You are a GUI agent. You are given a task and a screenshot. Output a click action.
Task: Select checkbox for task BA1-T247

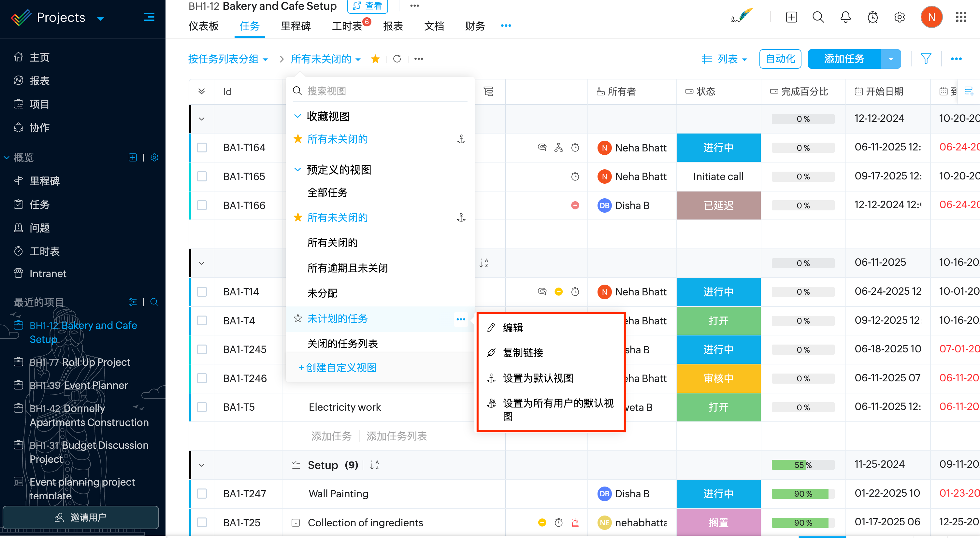pyautogui.click(x=202, y=493)
